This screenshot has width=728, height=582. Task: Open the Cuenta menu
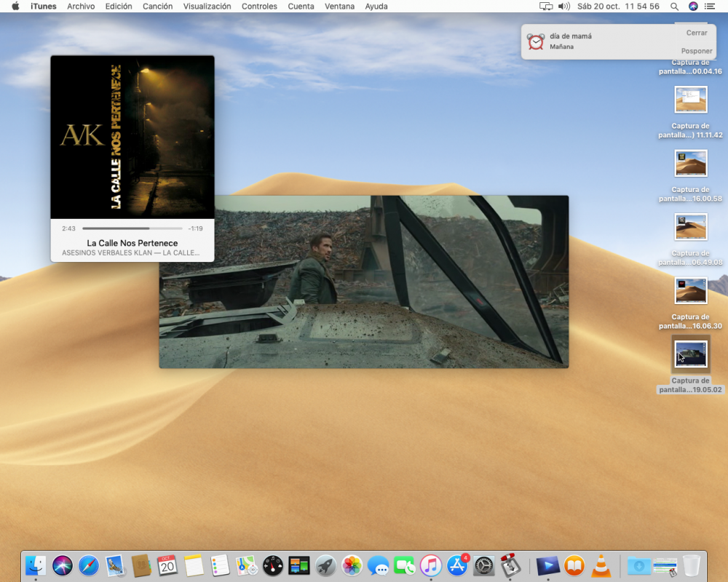point(301,6)
